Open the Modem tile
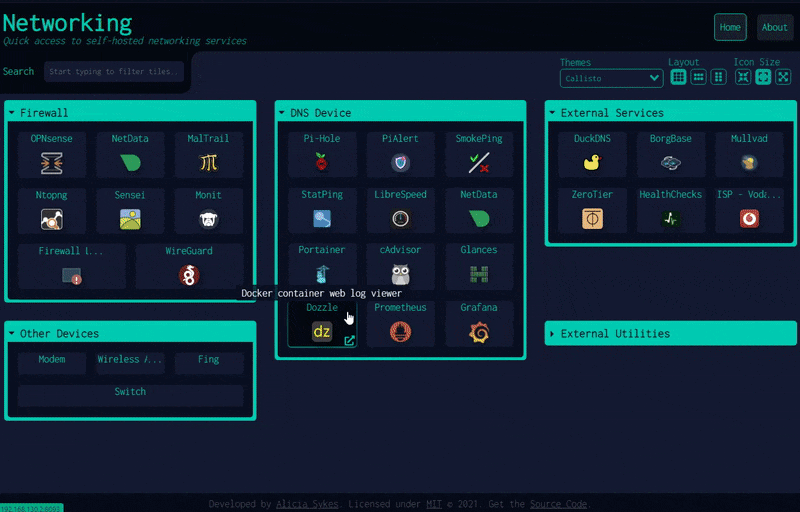The image size is (800, 512). coord(52,363)
